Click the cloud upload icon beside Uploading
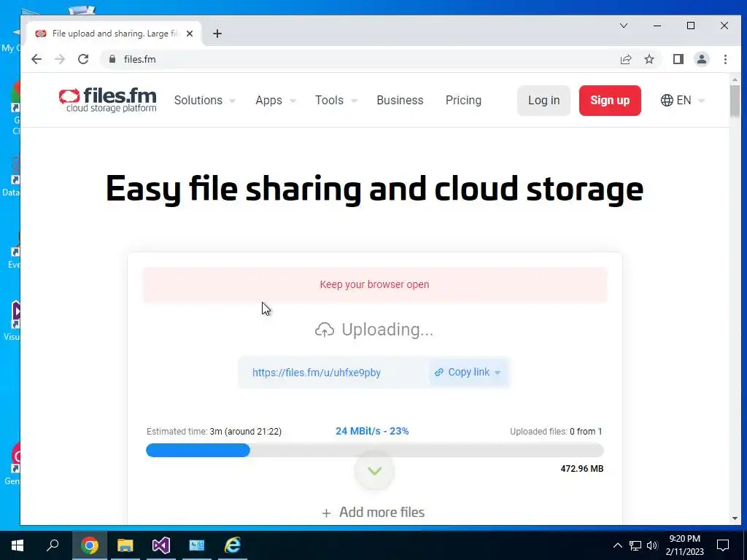 tap(325, 330)
